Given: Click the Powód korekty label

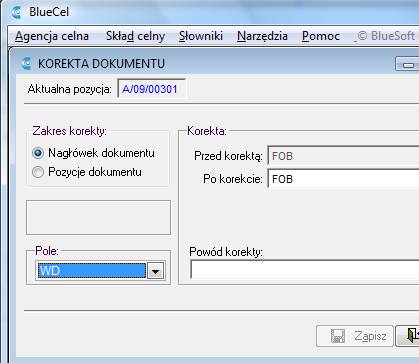Looking at the screenshot, I should (x=226, y=252).
